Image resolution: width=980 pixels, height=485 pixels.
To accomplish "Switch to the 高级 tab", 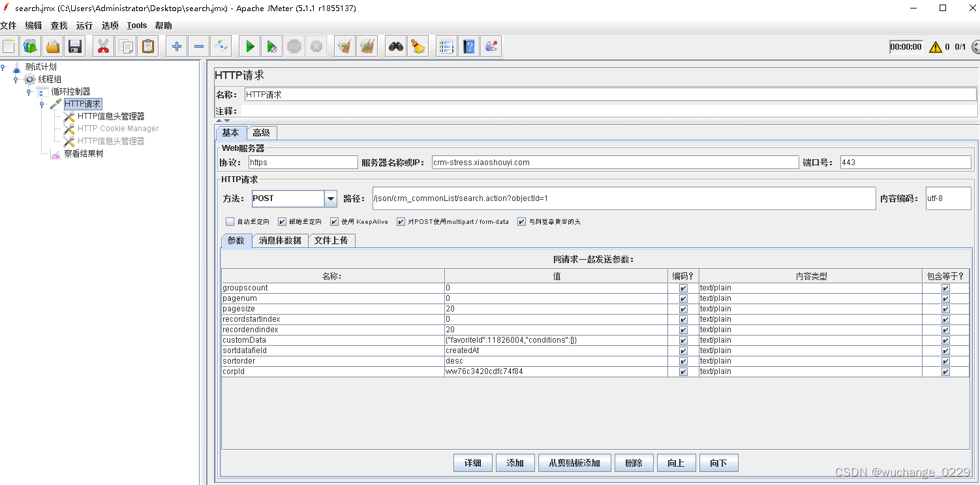I will pos(262,132).
